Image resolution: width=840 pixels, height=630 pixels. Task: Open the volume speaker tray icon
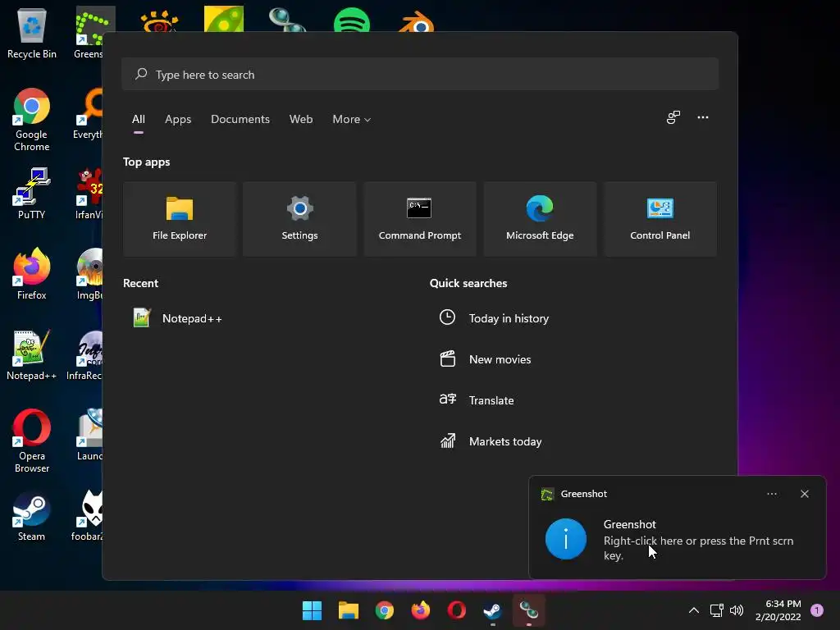737,610
